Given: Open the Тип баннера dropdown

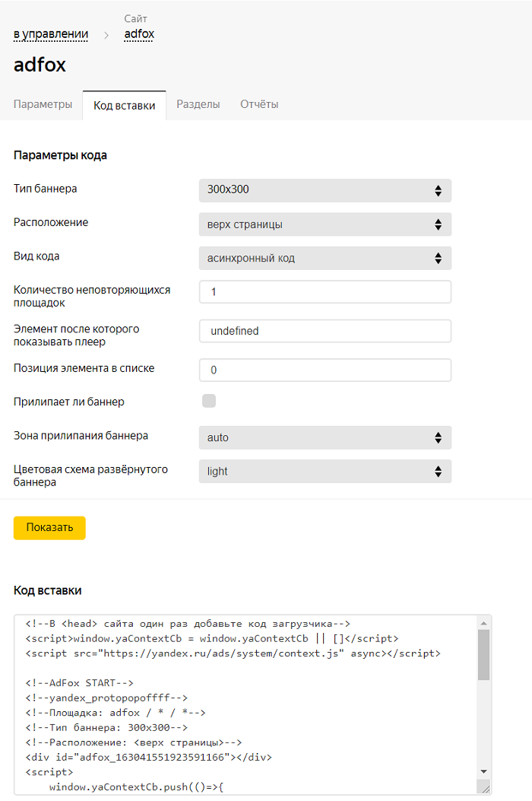Looking at the screenshot, I should [x=325, y=190].
